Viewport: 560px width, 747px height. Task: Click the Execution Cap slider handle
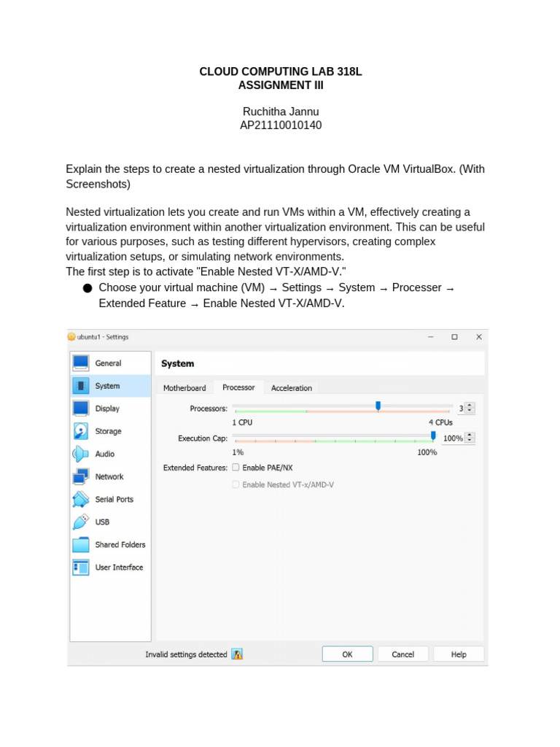(x=433, y=436)
